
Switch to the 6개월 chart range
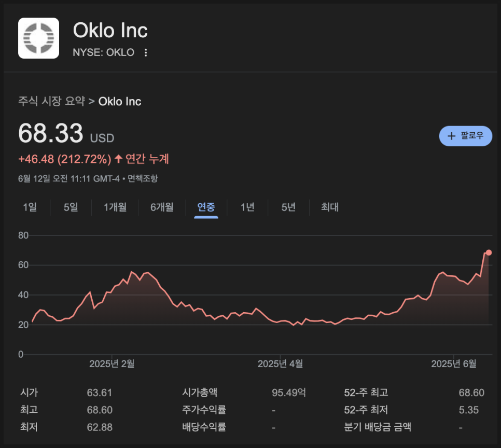[162, 207]
